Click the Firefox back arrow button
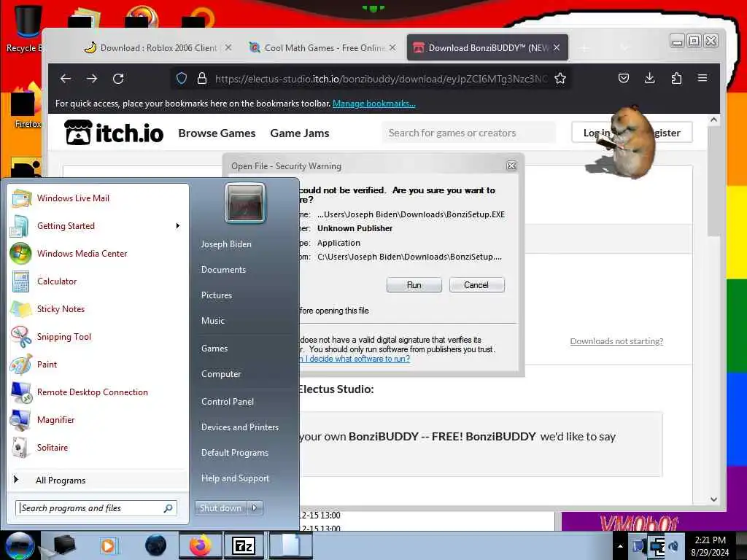747x560 pixels. point(66,79)
